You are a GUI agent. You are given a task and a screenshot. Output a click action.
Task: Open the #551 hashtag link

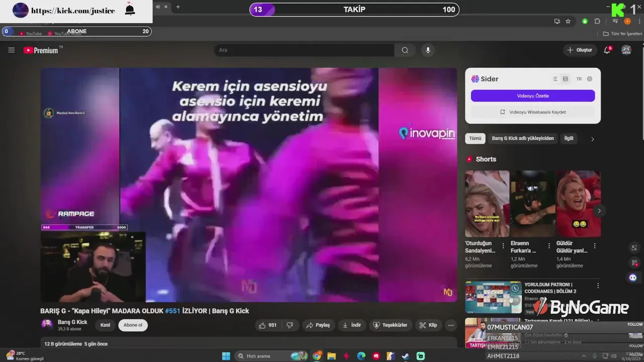point(173,311)
